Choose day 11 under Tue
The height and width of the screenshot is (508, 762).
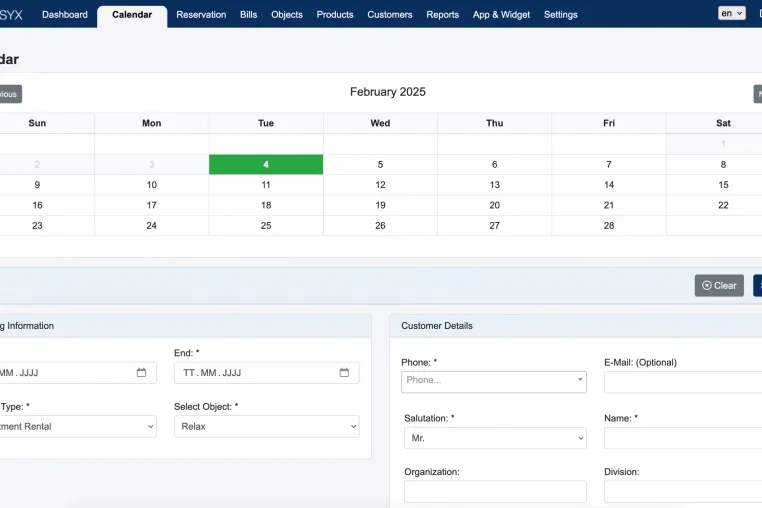(x=266, y=185)
